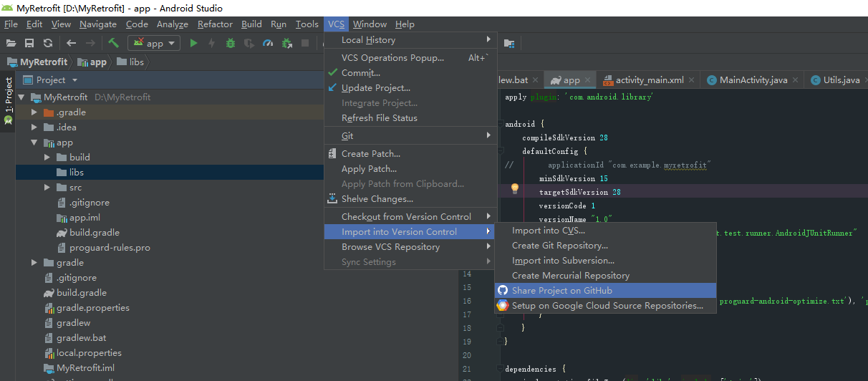Close the MainActivity.java tab
Image resolution: width=868 pixels, height=381 pixels.
click(796, 80)
